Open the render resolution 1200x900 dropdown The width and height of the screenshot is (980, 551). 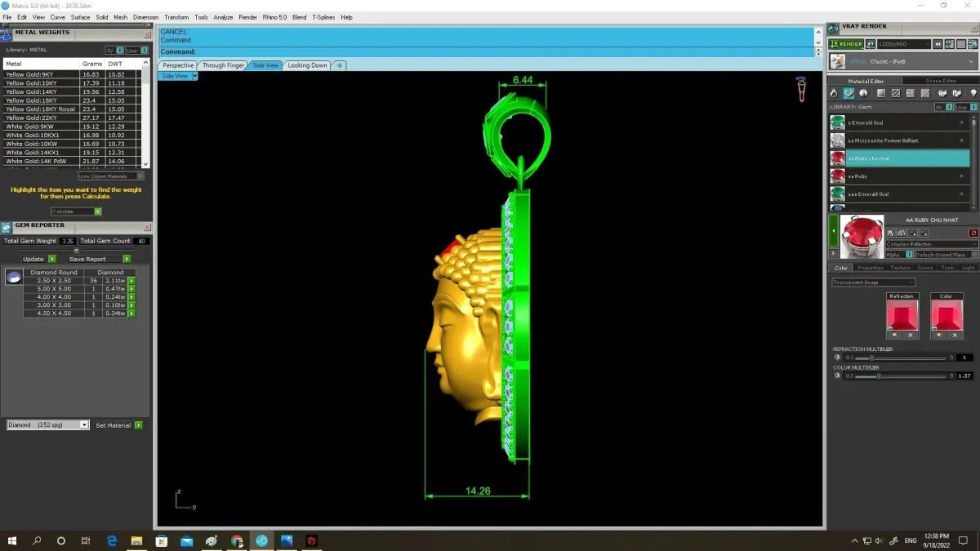click(904, 44)
